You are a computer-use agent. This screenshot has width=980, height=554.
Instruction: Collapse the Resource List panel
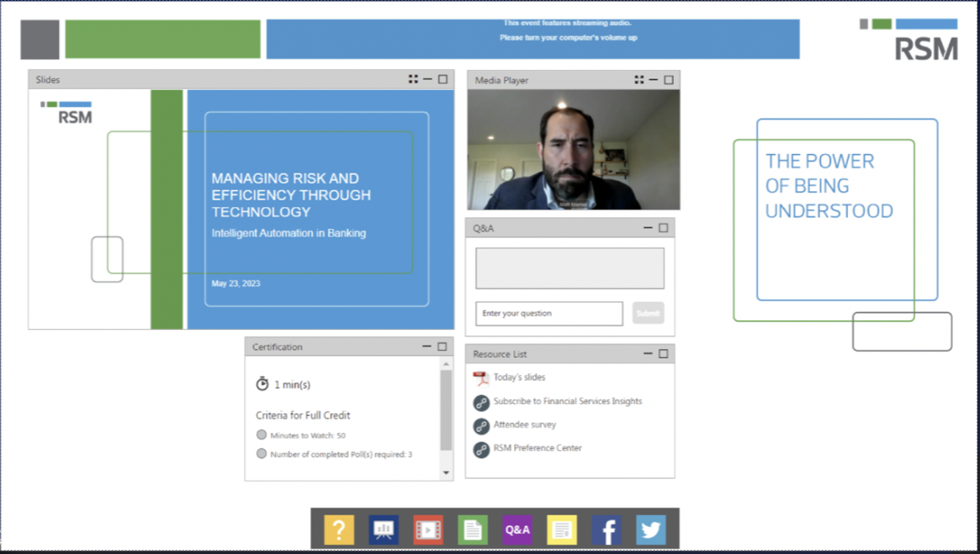tap(649, 354)
